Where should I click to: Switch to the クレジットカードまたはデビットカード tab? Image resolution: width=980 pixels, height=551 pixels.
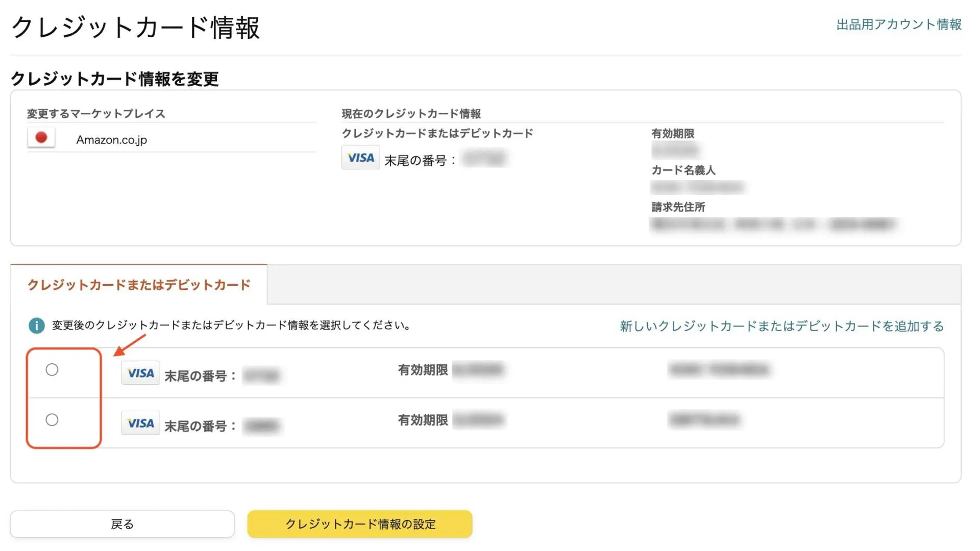point(139,285)
